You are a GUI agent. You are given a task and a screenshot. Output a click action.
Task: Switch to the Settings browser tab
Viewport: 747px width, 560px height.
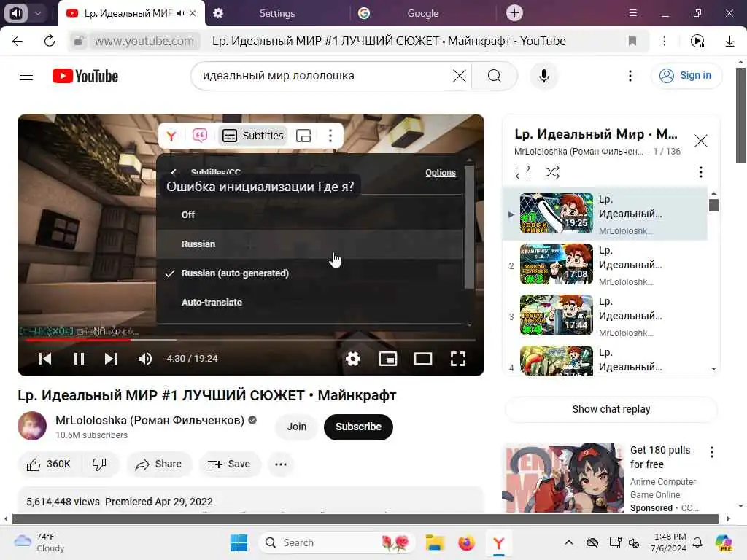pos(276,13)
